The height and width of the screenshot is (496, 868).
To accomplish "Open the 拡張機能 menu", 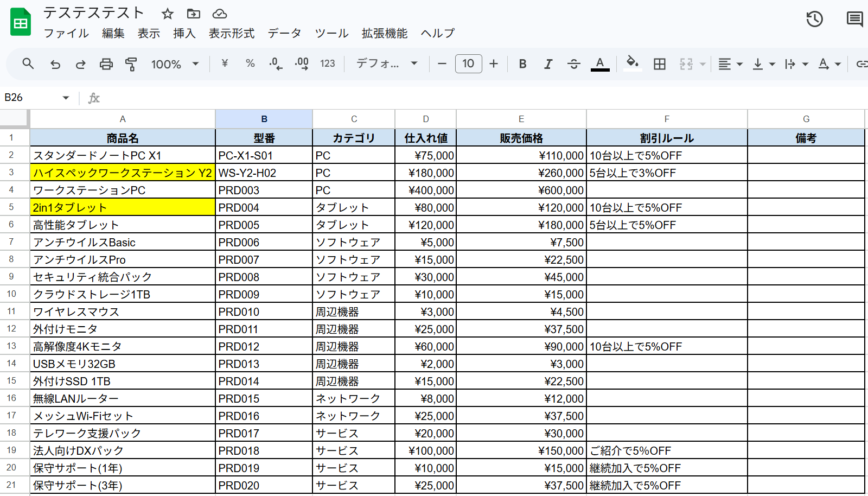I will point(385,33).
